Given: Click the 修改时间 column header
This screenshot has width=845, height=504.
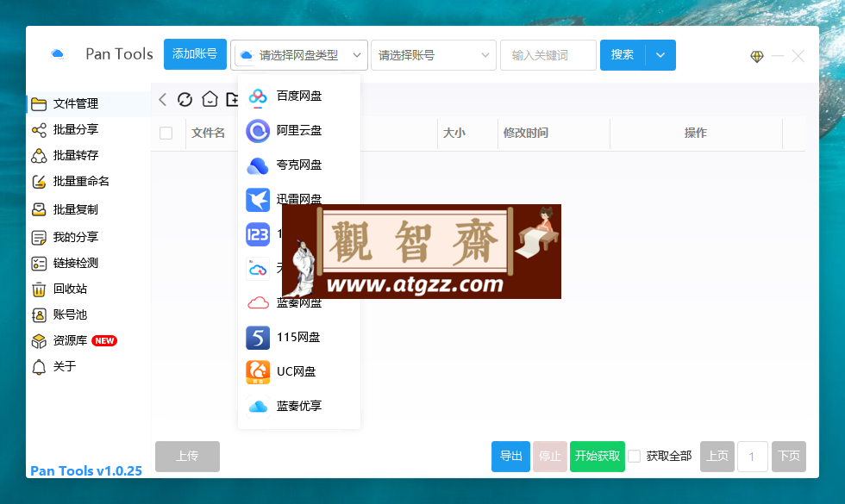Looking at the screenshot, I should 526,133.
